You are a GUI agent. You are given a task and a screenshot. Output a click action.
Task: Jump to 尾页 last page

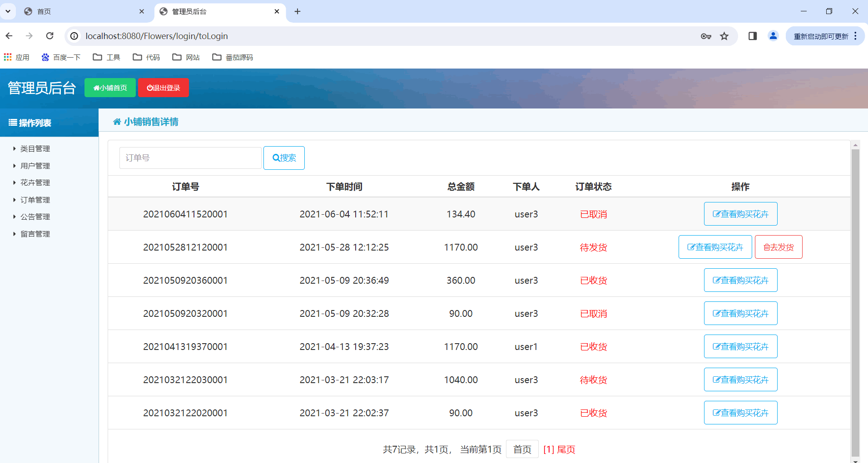pos(566,449)
